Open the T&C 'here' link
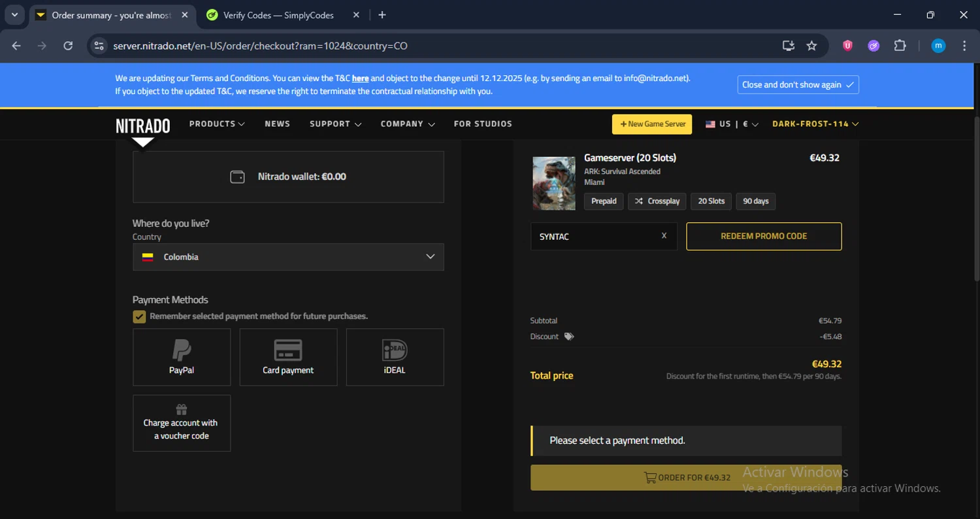980x519 pixels. [x=360, y=78]
